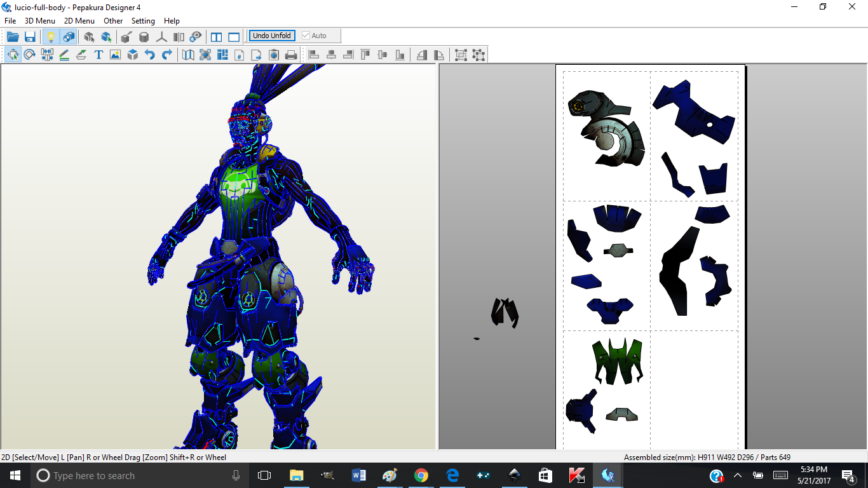Select the Edit flaps tool
The height and width of the screenshot is (488, 868).
(x=81, y=55)
